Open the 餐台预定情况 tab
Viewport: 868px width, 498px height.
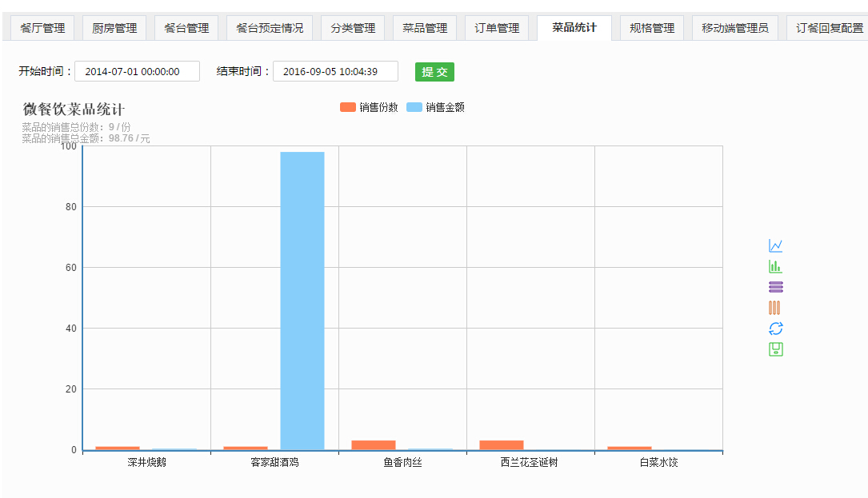[270, 28]
